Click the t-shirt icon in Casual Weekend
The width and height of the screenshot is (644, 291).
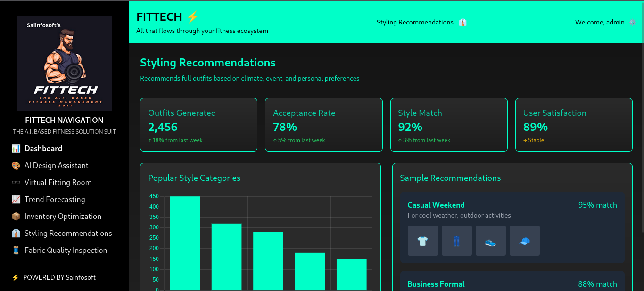pyautogui.click(x=422, y=241)
